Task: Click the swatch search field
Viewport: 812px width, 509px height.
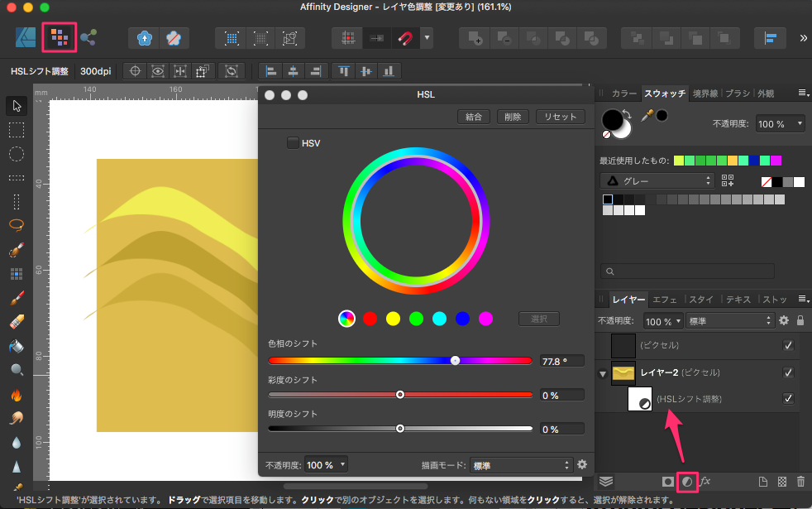Action: coord(688,271)
